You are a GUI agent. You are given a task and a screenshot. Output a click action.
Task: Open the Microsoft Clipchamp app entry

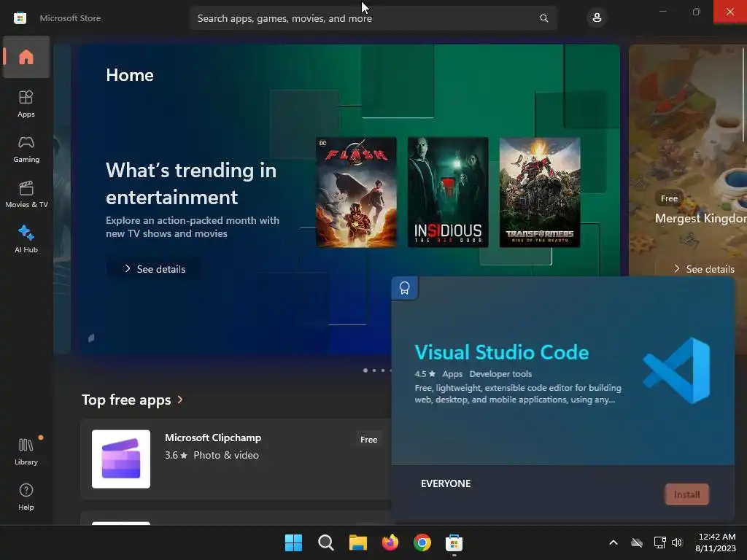(x=237, y=459)
